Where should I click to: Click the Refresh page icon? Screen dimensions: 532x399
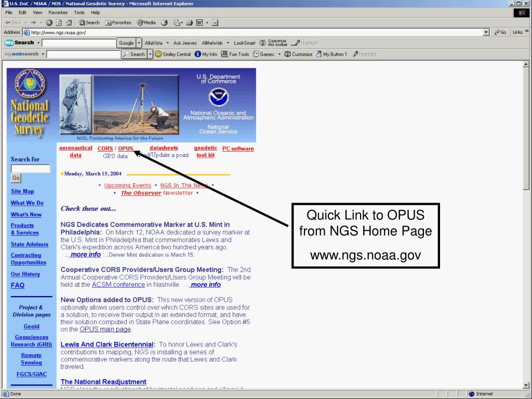(x=59, y=23)
